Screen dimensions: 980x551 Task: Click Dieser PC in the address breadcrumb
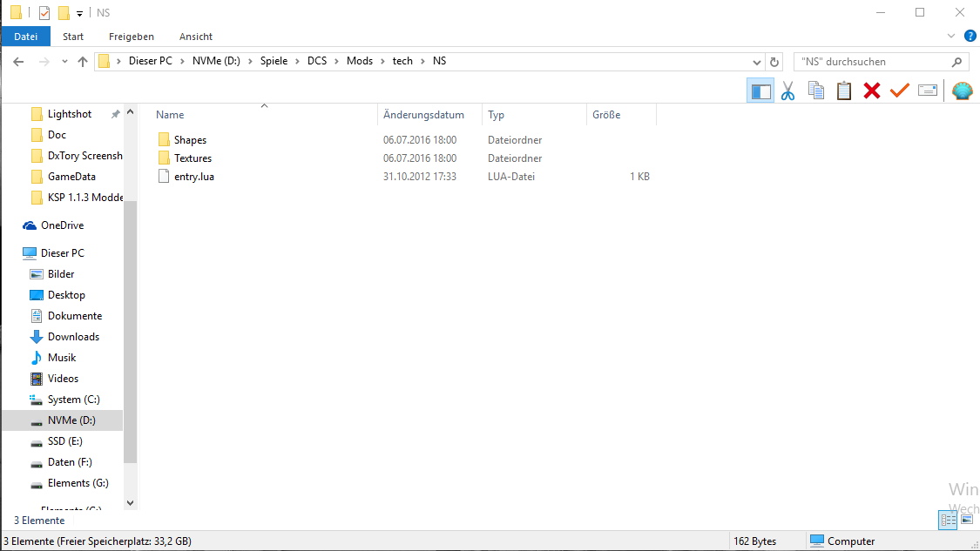pos(151,61)
